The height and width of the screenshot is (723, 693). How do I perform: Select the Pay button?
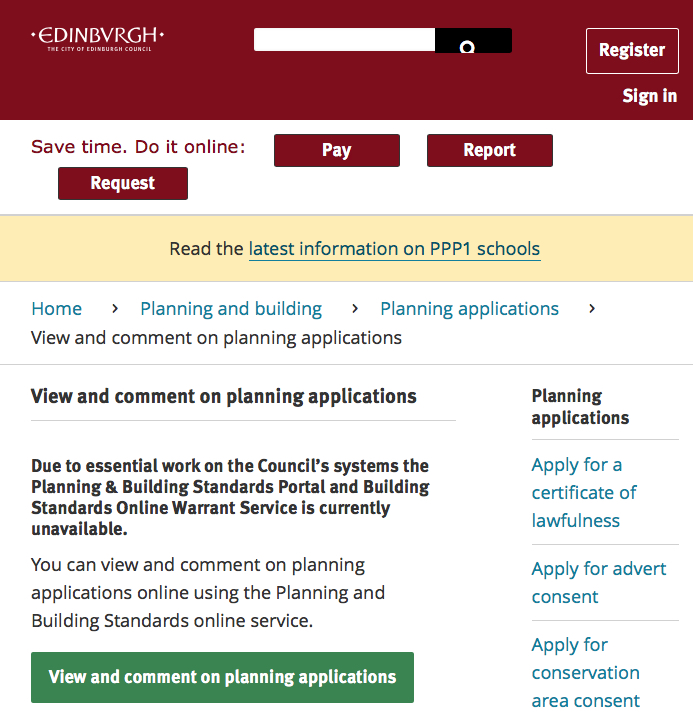pyautogui.click(x=337, y=150)
